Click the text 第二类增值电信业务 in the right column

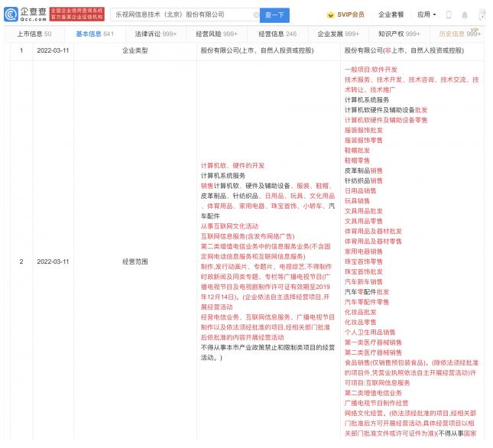pos(373,393)
